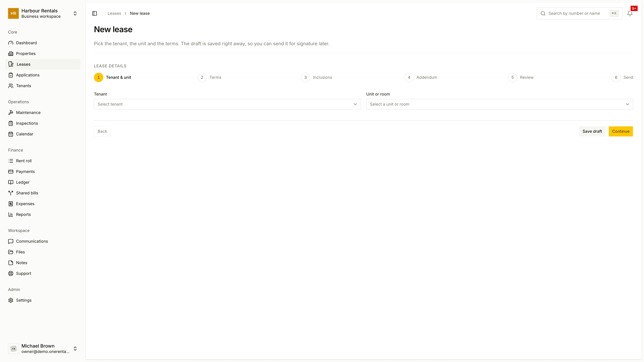
Task: Click the Reports bar chart icon
Action: pyautogui.click(x=11, y=215)
